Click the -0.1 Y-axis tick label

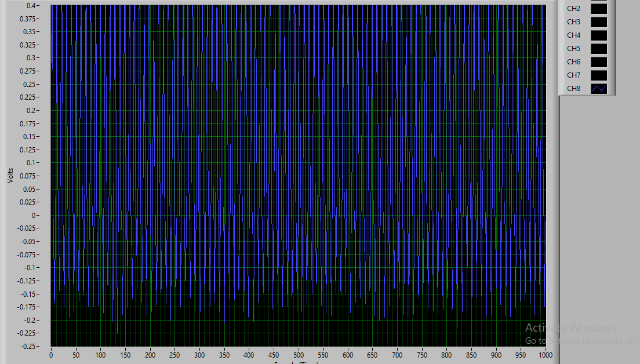pos(30,268)
